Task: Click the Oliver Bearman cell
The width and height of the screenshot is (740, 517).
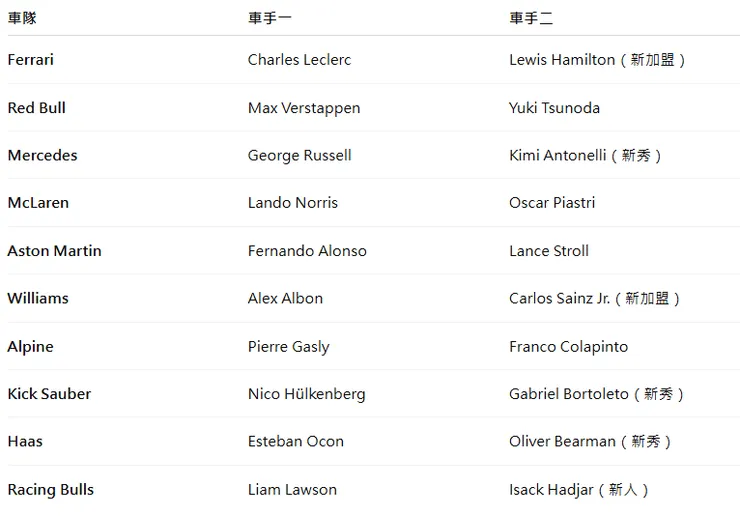Action: (562, 441)
